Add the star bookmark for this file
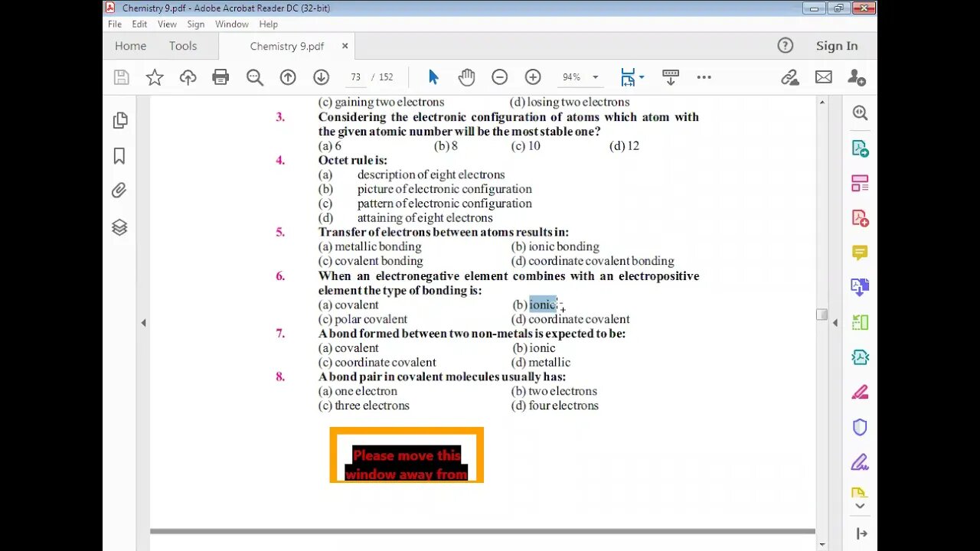 tap(155, 77)
